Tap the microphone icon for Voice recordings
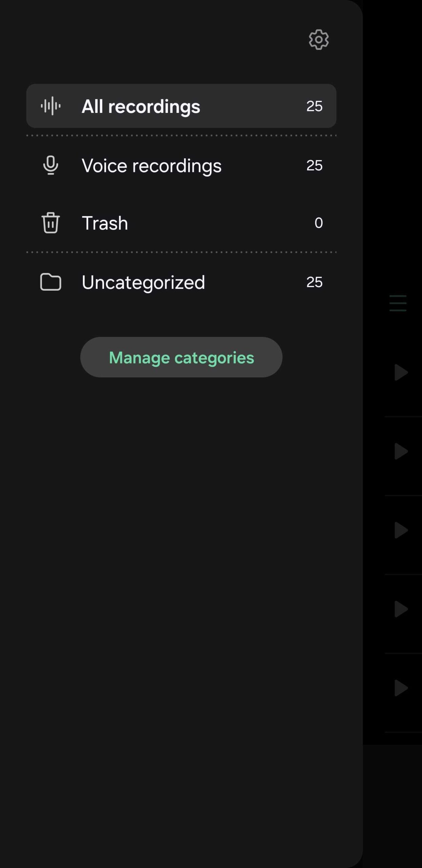The width and height of the screenshot is (422, 868). (x=51, y=165)
